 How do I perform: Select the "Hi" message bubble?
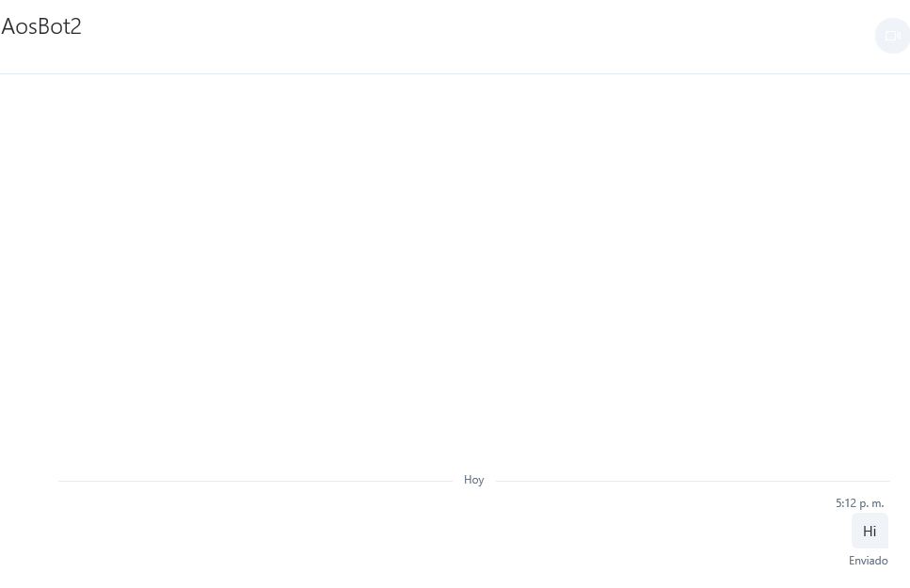tap(870, 531)
